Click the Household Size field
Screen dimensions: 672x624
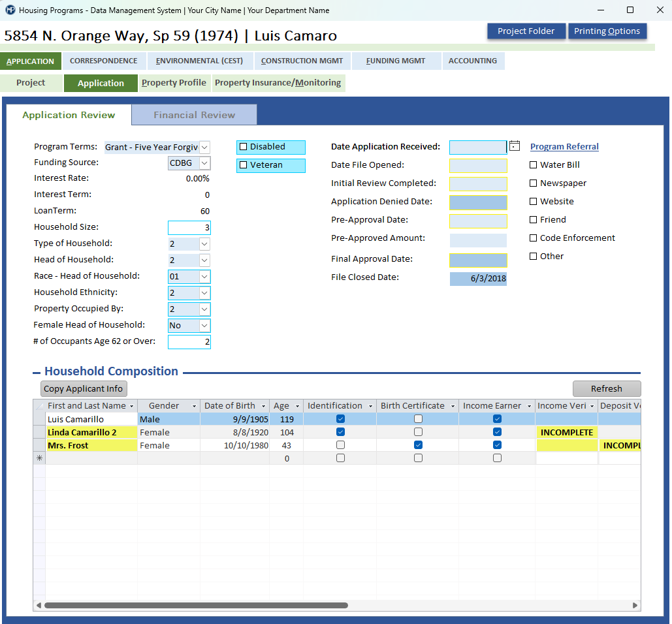pos(189,228)
